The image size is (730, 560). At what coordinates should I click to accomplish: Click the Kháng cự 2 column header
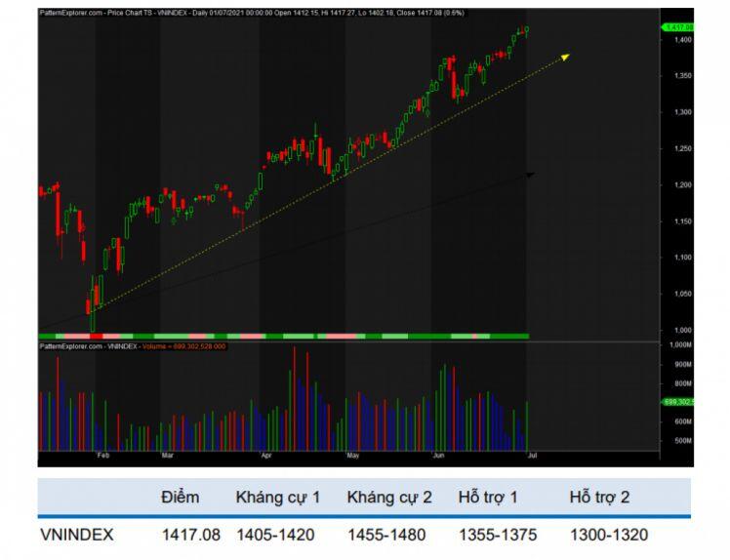[x=389, y=498]
